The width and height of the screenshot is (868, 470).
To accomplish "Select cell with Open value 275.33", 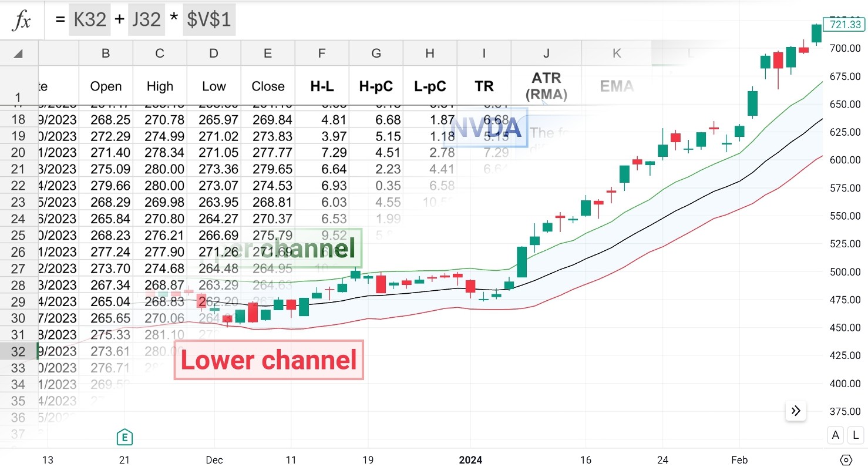I will 106,334.
